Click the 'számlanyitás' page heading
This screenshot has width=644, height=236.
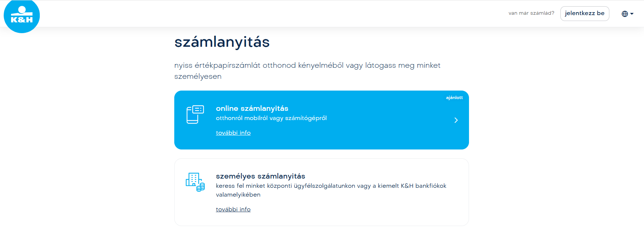click(x=222, y=42)
